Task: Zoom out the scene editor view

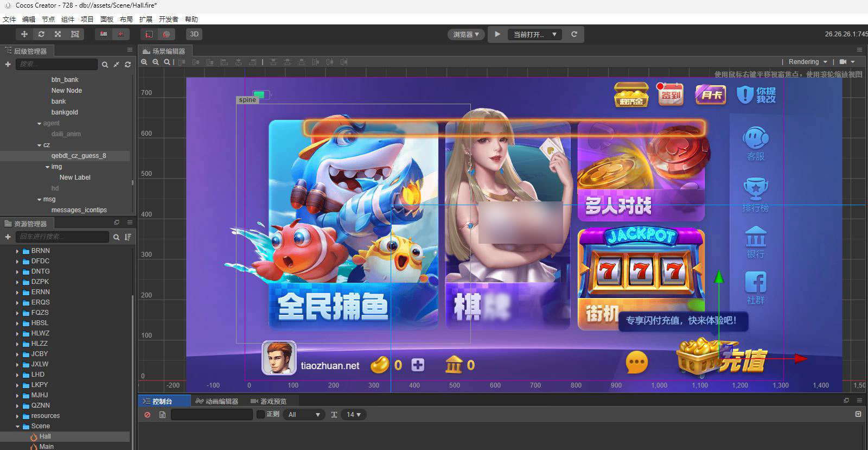Action: tap(156, 62)
